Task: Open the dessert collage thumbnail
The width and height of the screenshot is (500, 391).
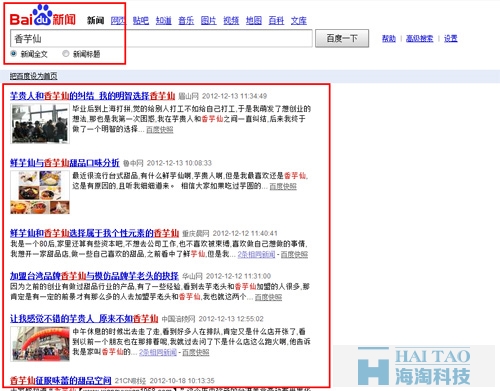Action: point(40,192)
